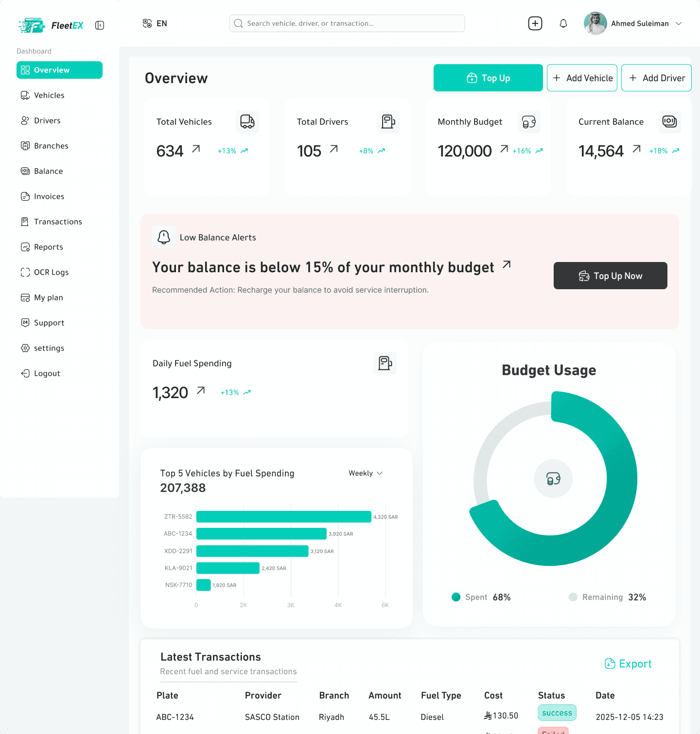Click the Spent legend teal dot
This screenshot has height=734, width=700.
[456, 597]
